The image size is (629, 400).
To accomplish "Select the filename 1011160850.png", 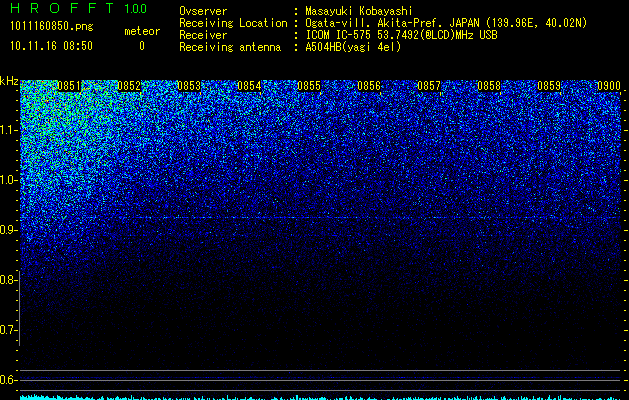I will 52,27.
